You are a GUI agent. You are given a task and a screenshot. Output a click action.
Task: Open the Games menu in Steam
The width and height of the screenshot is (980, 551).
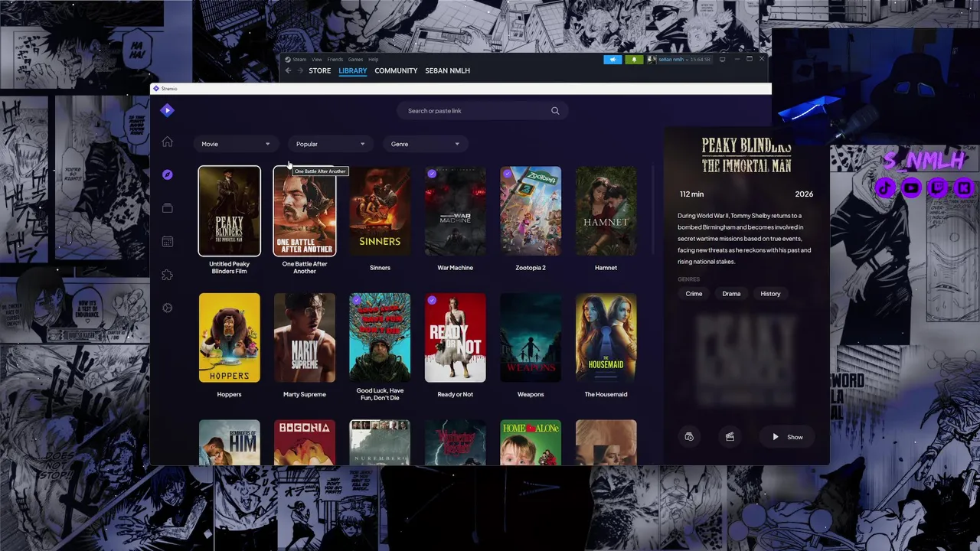[x=356, y=59]
